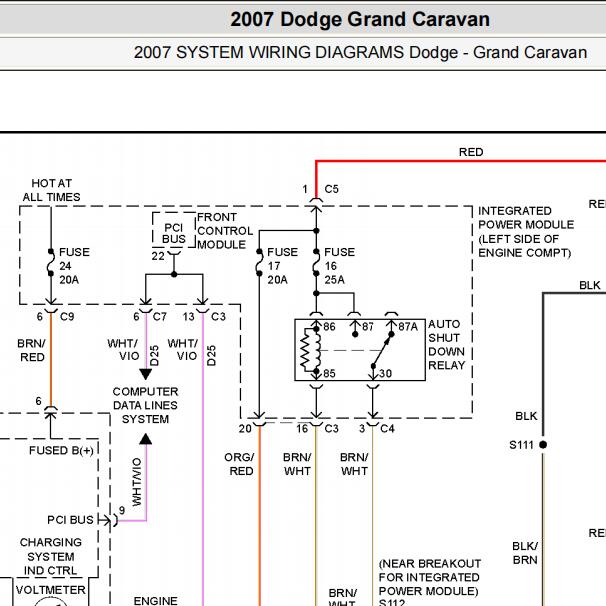Click relay terminal number '86'

coord(329,327)
